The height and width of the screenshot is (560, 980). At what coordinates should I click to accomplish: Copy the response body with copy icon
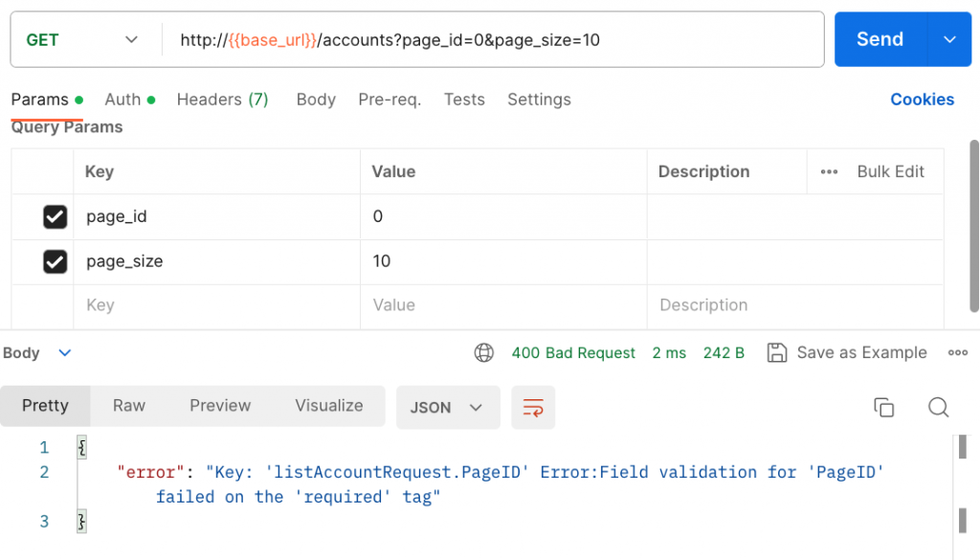tap(883, 407)
